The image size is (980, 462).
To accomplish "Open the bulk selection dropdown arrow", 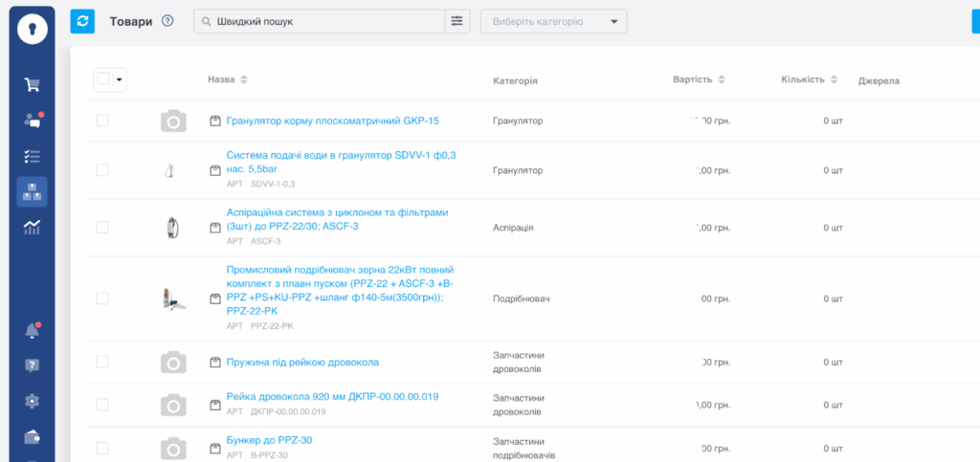I will point(120,80).
